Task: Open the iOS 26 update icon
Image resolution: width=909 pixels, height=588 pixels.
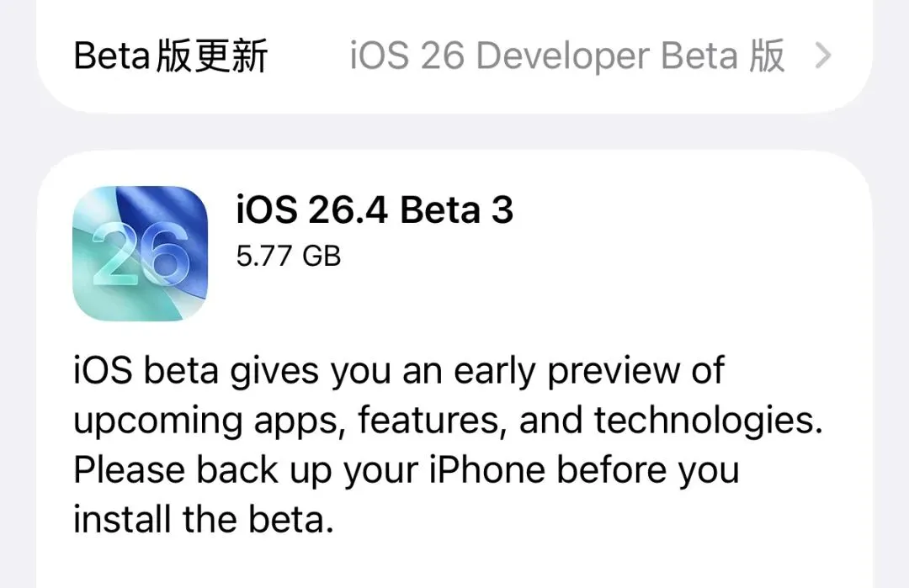Action: [140, 253]
